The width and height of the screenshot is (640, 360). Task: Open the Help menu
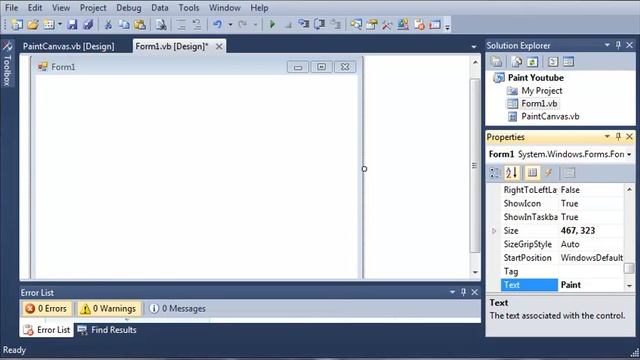click(259, 8)
